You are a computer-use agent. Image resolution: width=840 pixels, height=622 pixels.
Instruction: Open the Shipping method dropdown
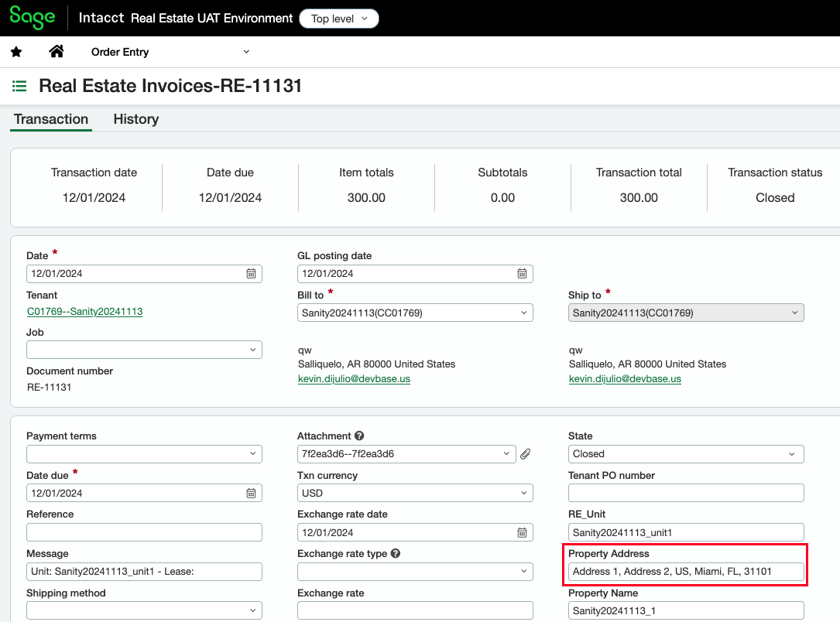[x=144, y=610]
